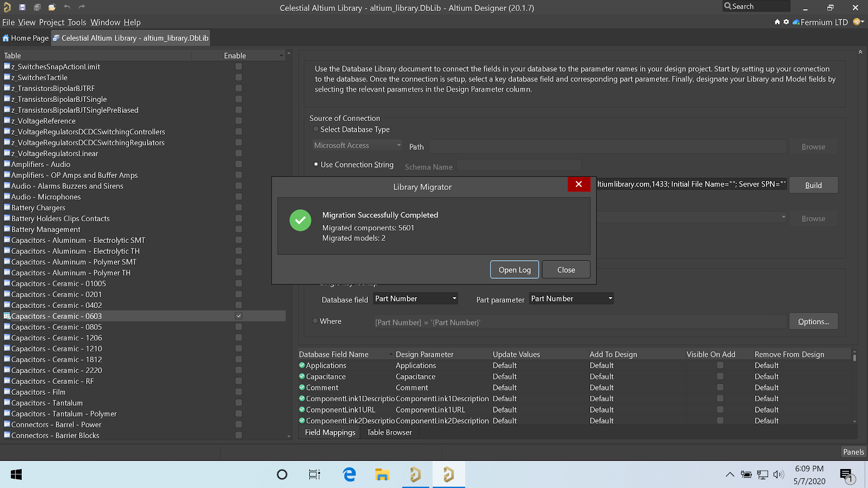868x488 pixels.
Task: Expand the hidden system tray icons chevron
Action: pos(730,474)
